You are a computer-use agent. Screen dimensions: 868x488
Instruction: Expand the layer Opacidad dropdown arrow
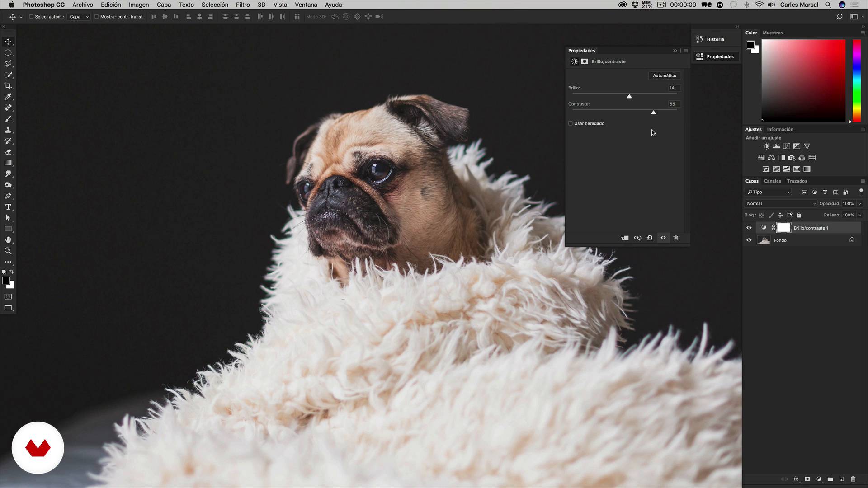point(860,204)
